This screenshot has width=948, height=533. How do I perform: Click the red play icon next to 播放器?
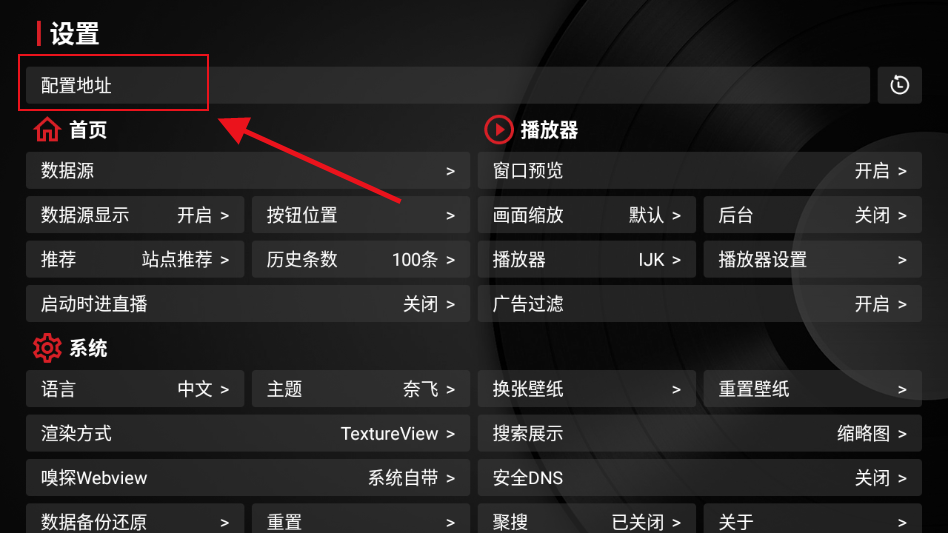[x=499, y=129]
